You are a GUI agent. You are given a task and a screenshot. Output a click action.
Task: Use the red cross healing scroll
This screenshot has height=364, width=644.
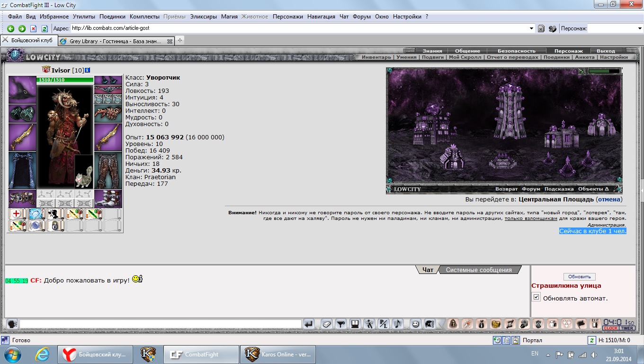point(17,214)
